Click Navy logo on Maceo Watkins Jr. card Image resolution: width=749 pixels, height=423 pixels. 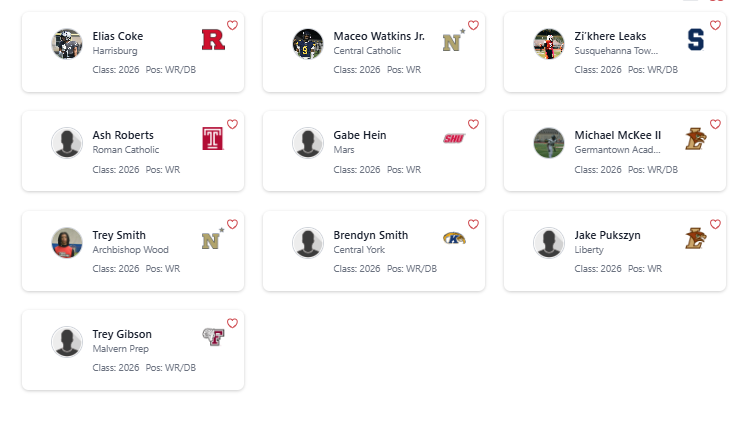[453, 42]
